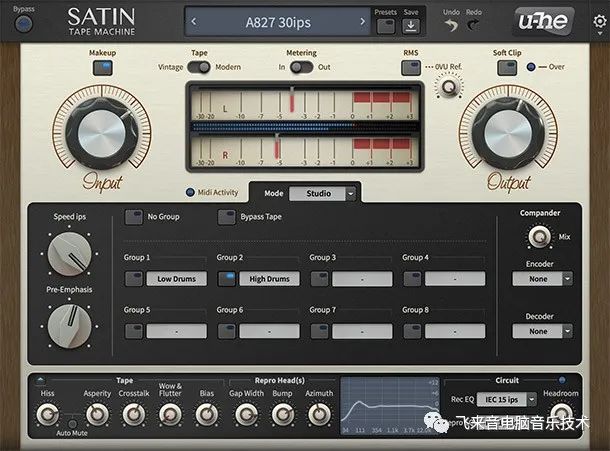Toggle Group 6 assignment button

click(x=226, y=331)
